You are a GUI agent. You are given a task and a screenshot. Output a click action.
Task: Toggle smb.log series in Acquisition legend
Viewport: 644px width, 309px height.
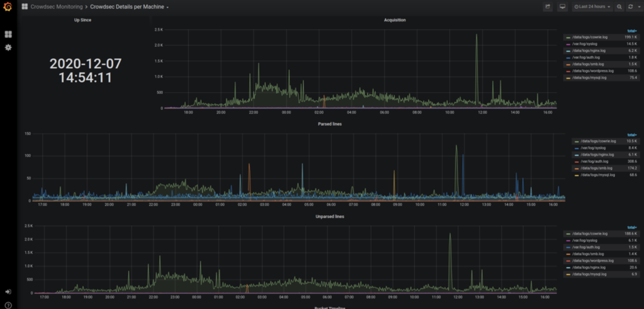pos(588,64)
